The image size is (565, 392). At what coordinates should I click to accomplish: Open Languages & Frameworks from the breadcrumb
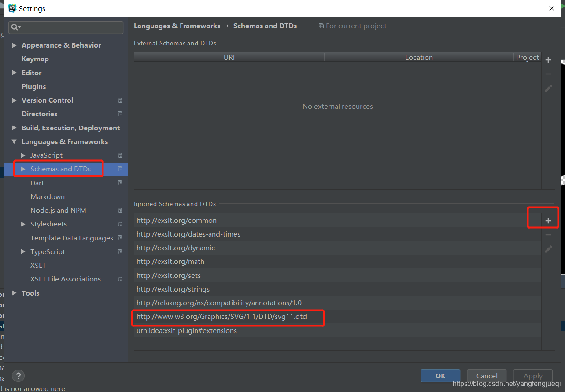pyautogui.click(x=177, y=26)
